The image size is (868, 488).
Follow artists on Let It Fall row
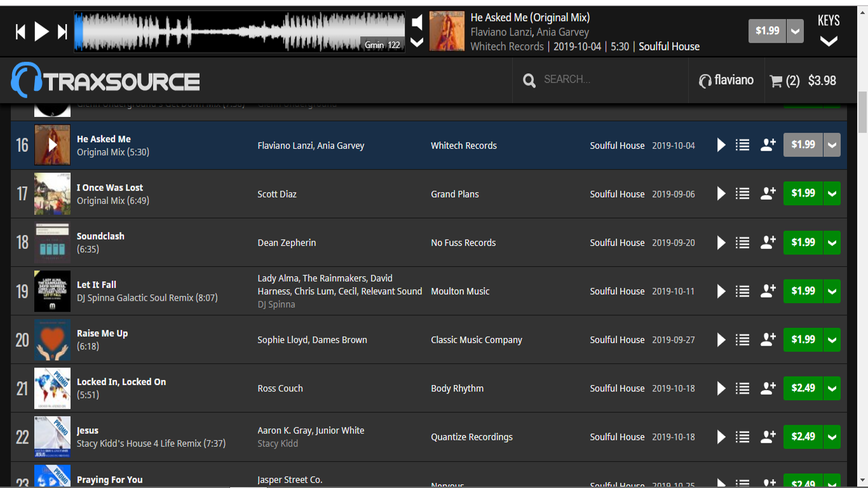(x=768, y=291)
